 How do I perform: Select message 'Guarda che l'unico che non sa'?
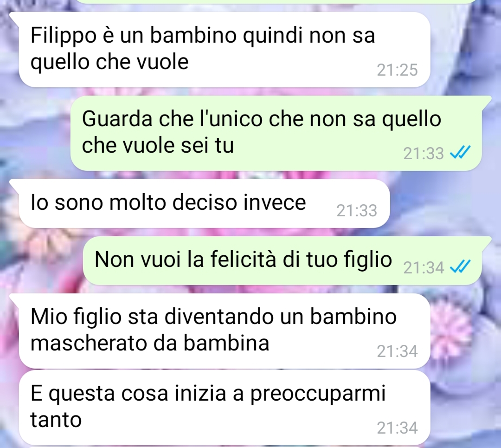click(276, 133)
